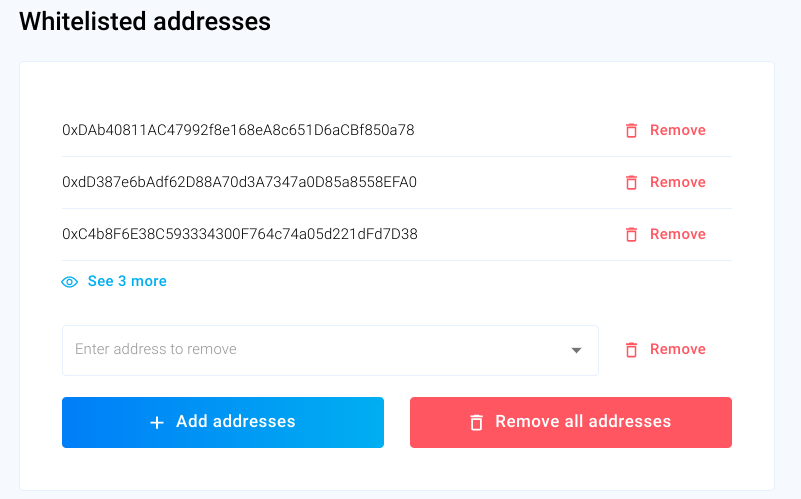Click the Add addresses button
Image resolution: width=801 pixels, height=499 pixels.
coord(223,422)
